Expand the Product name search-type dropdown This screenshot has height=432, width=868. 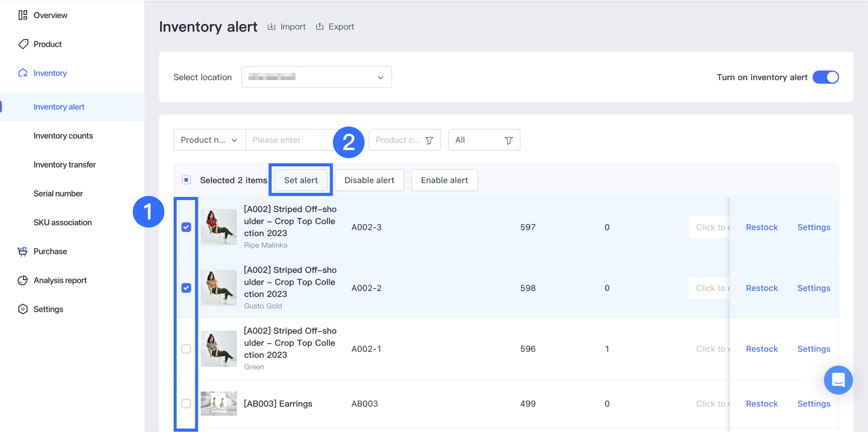(209, 140)
